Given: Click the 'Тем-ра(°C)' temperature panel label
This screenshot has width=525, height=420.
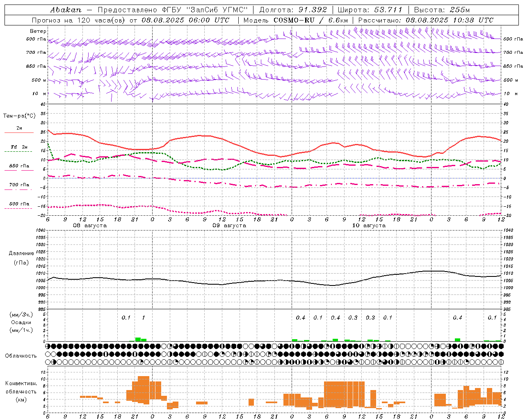Looking at the screenshot, I should [19, 116].
